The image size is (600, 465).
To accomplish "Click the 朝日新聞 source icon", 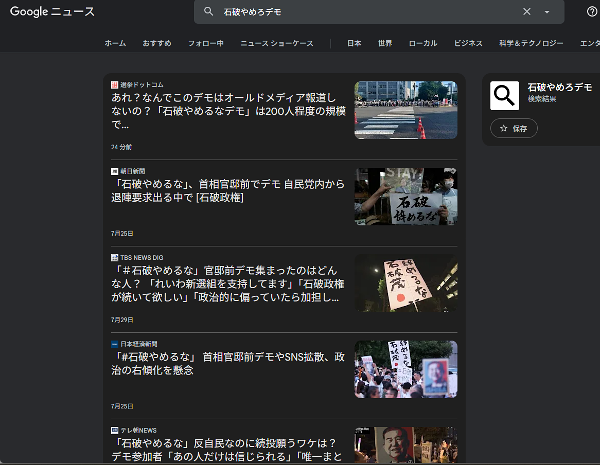I will (115, 171).
